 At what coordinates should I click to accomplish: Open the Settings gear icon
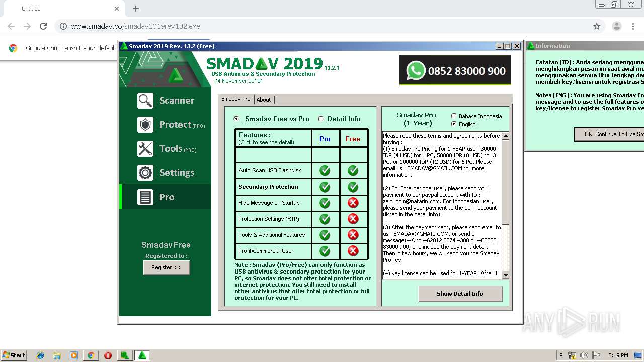145,173
